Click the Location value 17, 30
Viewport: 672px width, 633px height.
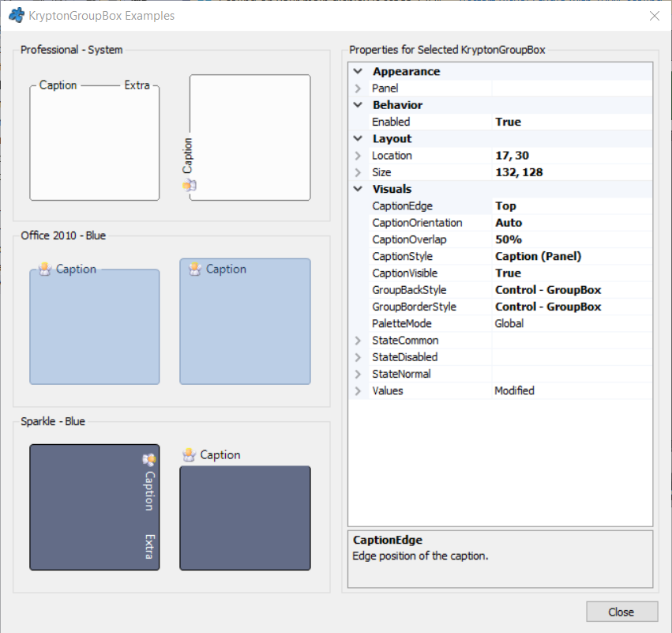(x=573, y=155)
